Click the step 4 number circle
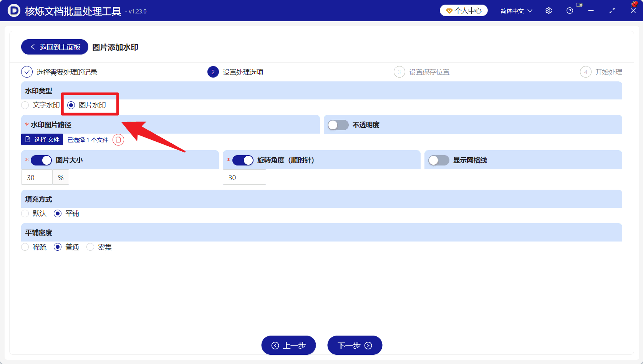This screenshot has width=643, height=364. click(586, 72)
